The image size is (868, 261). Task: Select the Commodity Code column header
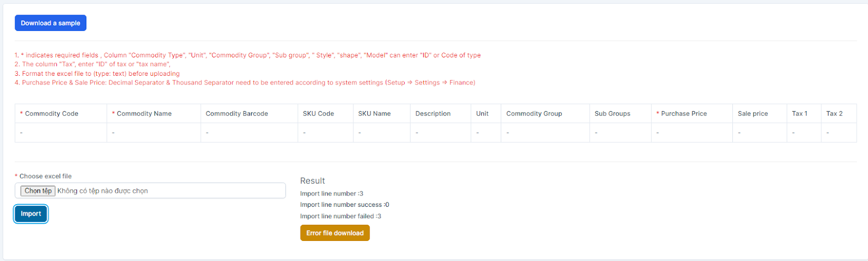click(52, 114)
